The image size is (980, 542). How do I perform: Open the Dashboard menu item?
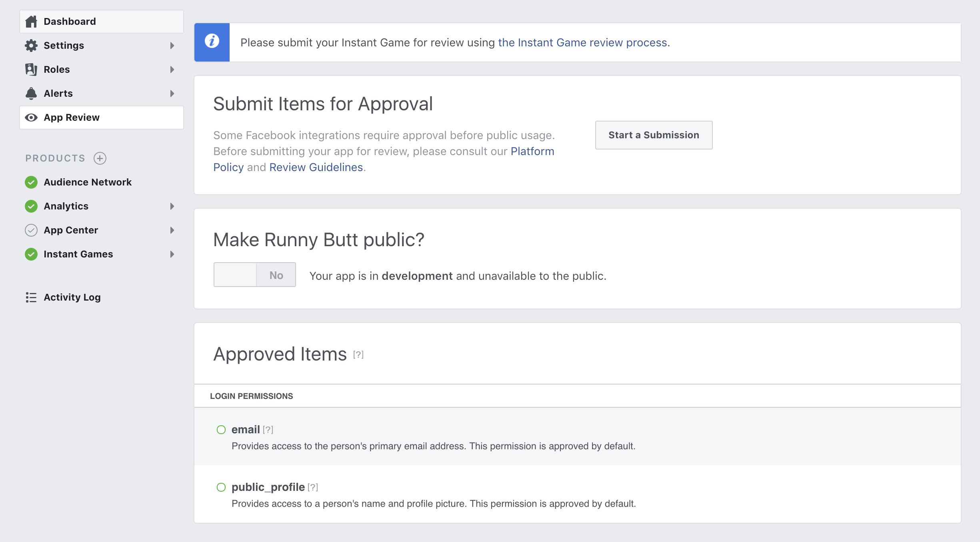pyautogui.click(x=102, y=22)
